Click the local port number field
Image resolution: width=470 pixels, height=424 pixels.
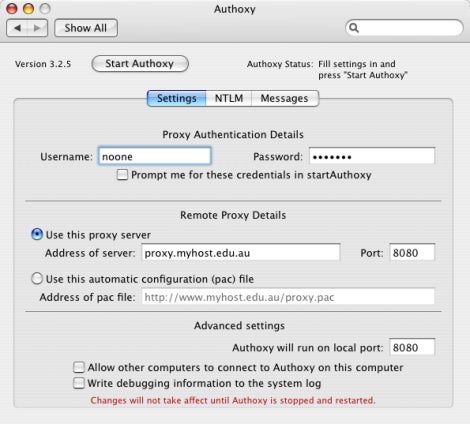point(412,347)
